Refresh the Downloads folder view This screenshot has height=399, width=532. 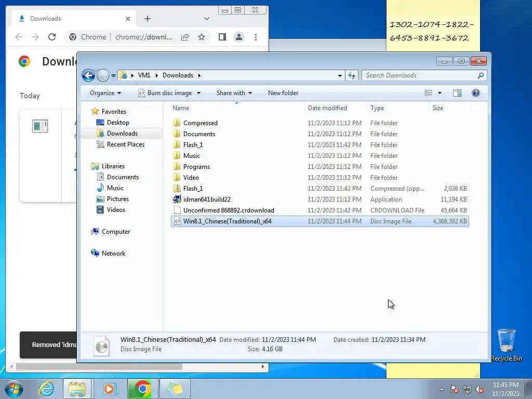coord(352,75)
